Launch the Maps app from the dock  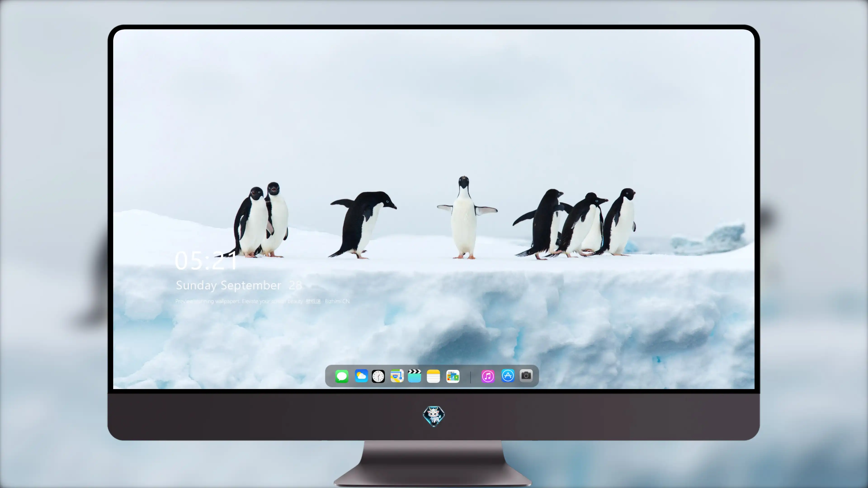pos(397,376)
